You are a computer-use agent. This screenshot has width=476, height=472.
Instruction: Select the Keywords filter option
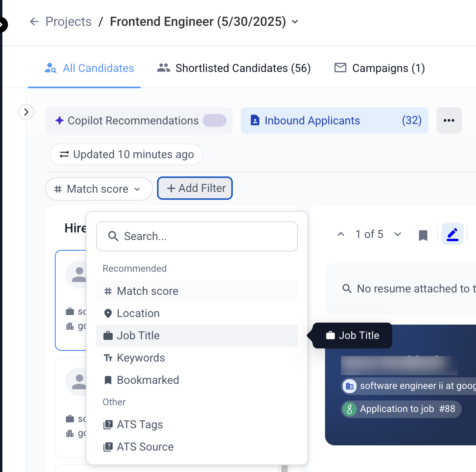(x=197, y=358)
